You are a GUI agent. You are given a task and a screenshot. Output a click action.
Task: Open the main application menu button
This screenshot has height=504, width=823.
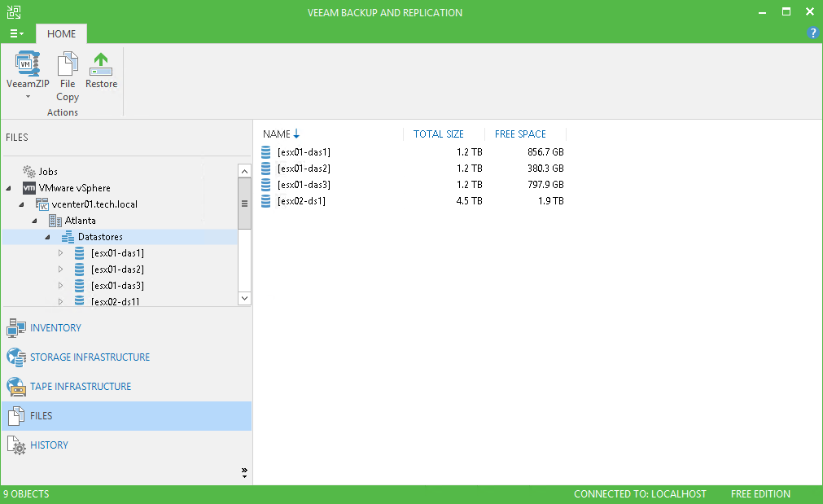click(x=16, y=33)
